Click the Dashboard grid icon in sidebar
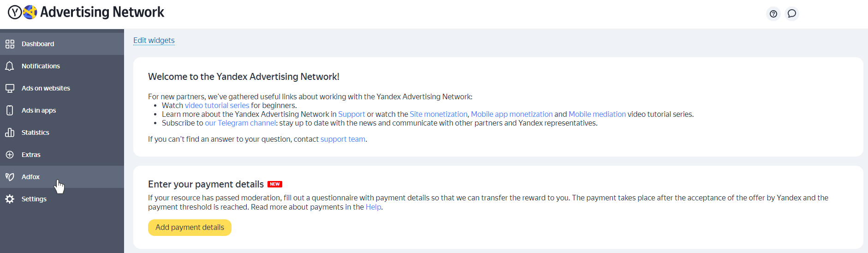This screenshot has width=868, height=253. coord(10,44)
